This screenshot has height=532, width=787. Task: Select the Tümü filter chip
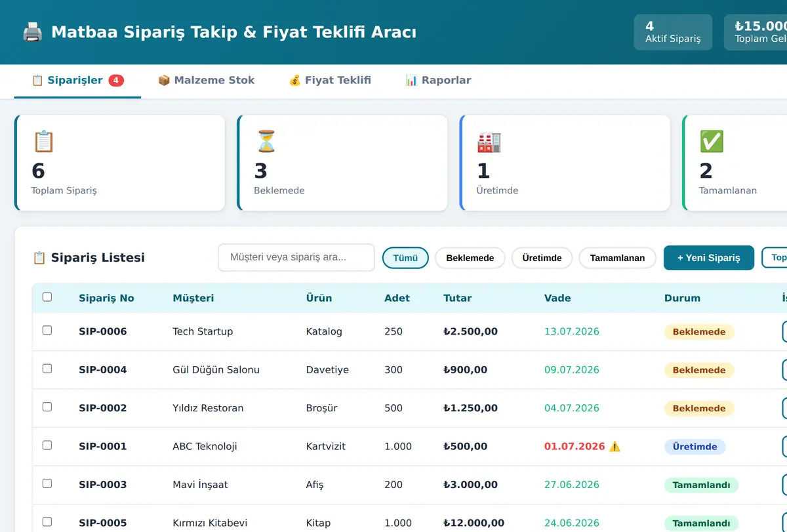coord(405,258)
